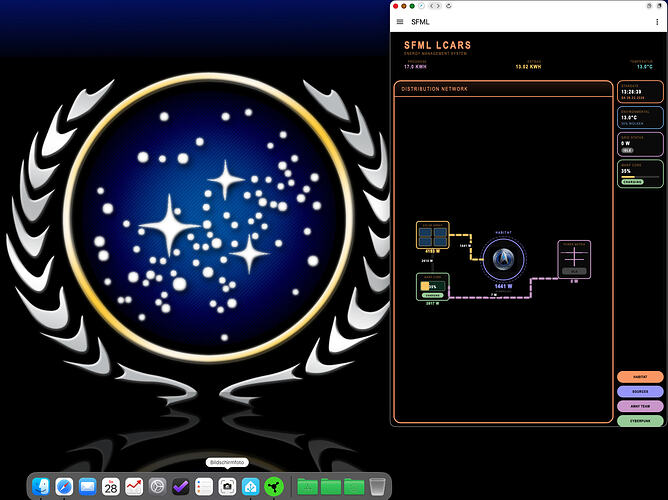Open the second green folder in Dock

[x=331, y=486]
